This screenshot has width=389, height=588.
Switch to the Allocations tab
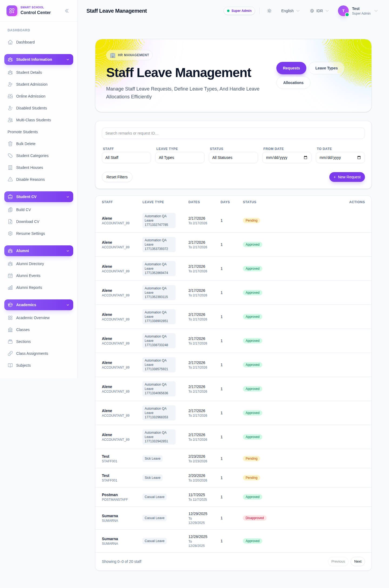click(293, 83)
